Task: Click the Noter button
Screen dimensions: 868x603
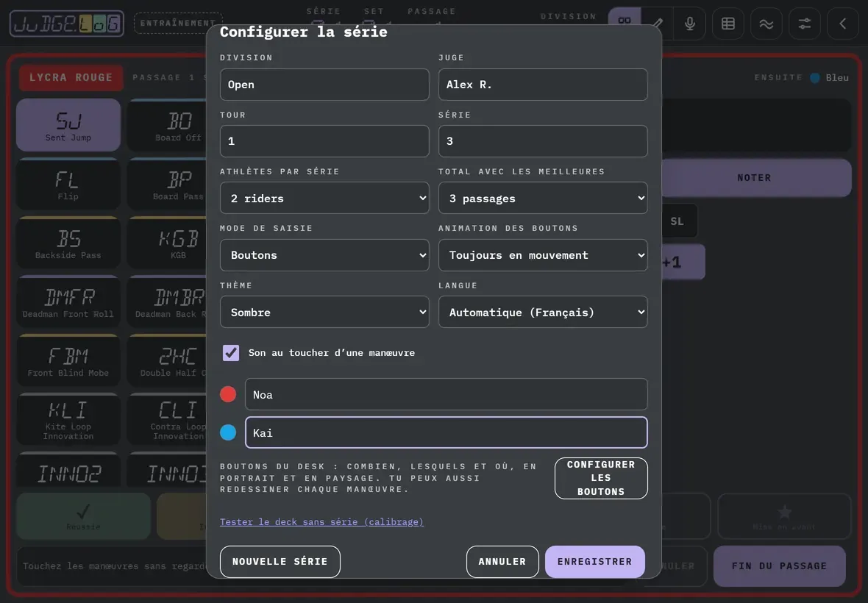Action: [x=755, y=177]
